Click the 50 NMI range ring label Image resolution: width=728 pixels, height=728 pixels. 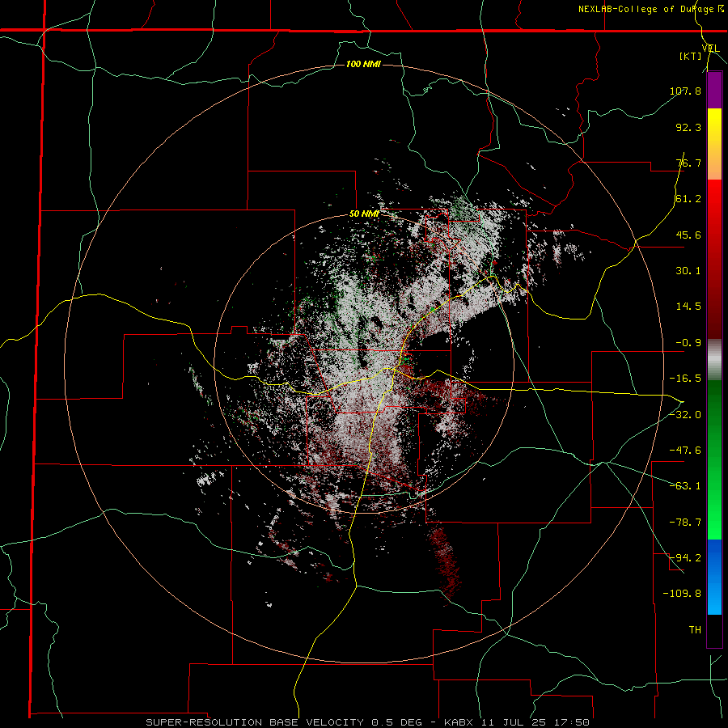click(x=364, y=214)
